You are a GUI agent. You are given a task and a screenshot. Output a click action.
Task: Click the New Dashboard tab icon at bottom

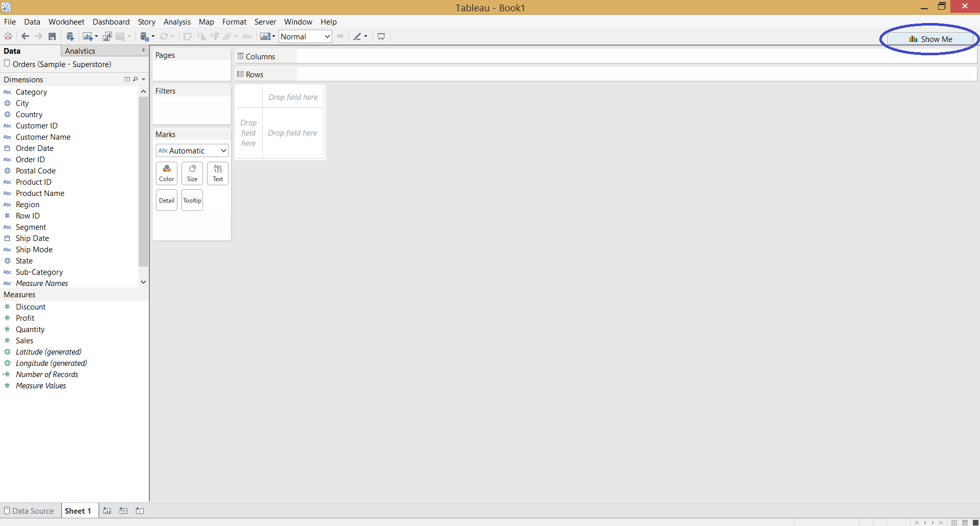tap(123, 511)
